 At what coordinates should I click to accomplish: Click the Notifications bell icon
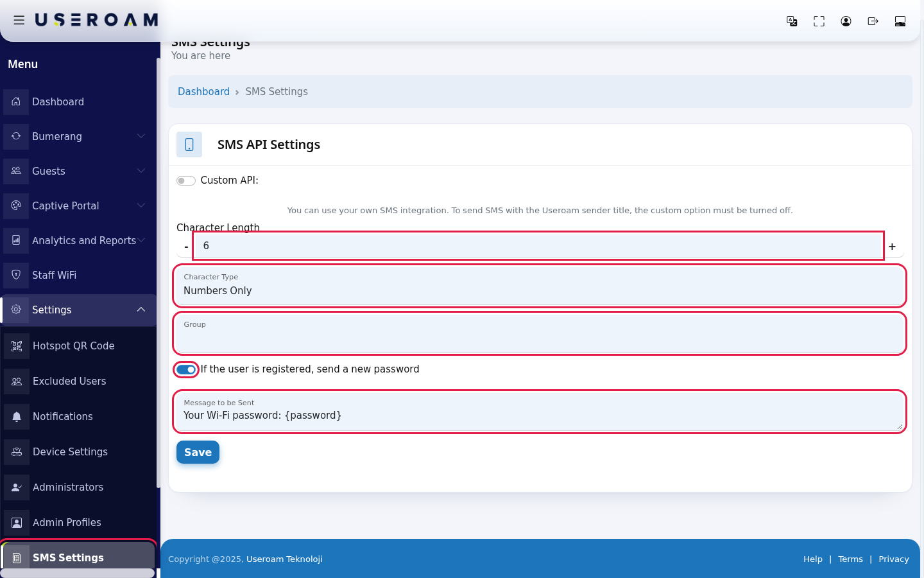click(x=17, y=416)
